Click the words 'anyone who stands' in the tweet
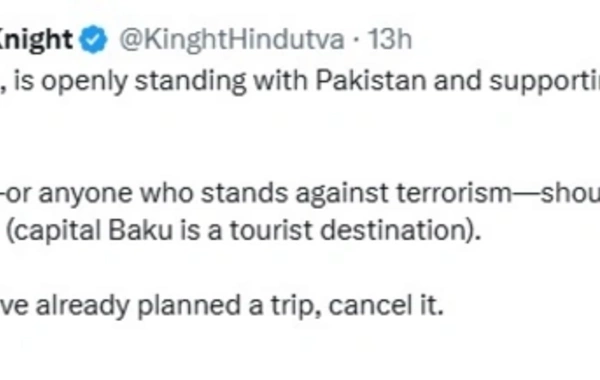Image resolution: width=600 pixels, height=380 pixels. 163,194
